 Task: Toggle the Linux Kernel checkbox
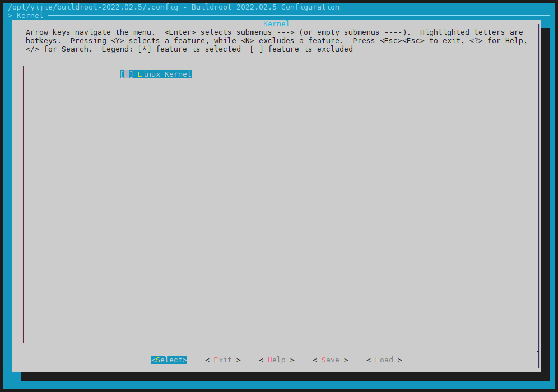point(124,74)
